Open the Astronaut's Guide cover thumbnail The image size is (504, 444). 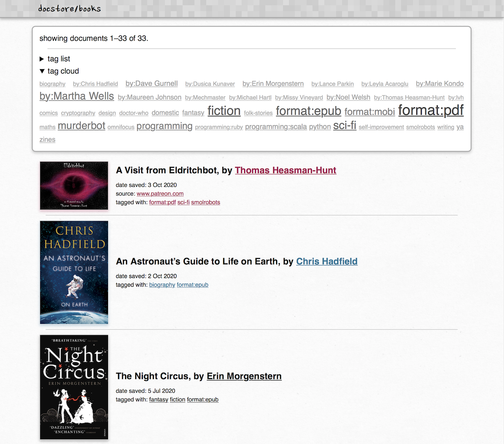point(74,272)
